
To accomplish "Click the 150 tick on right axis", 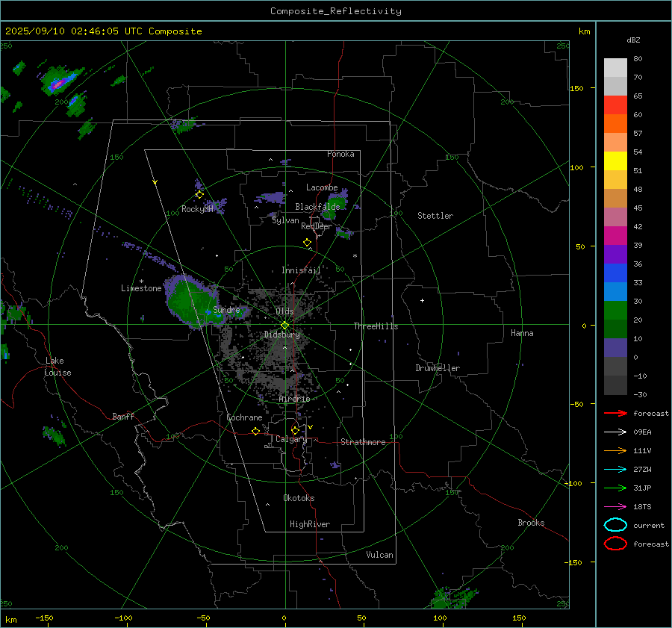I will (576, 88).
